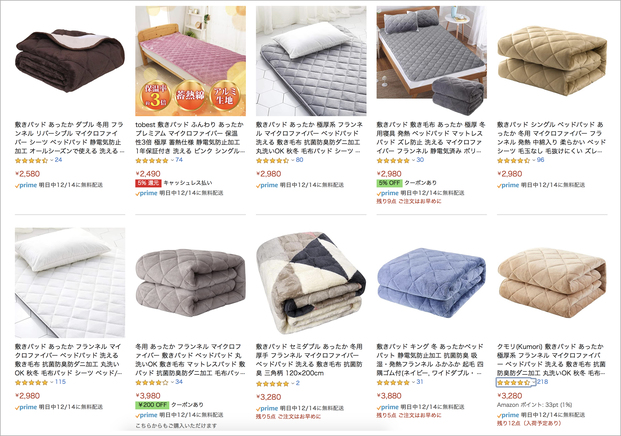Click the star rating of the Kumori pad

514,383
